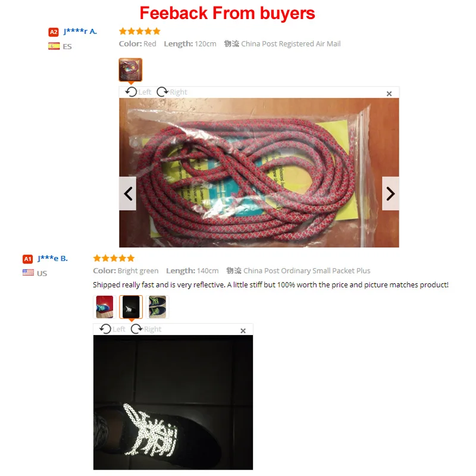Select the red background shoe thumbnail
476x476 pixels.
pyautogui.click(x=105, y=307)
